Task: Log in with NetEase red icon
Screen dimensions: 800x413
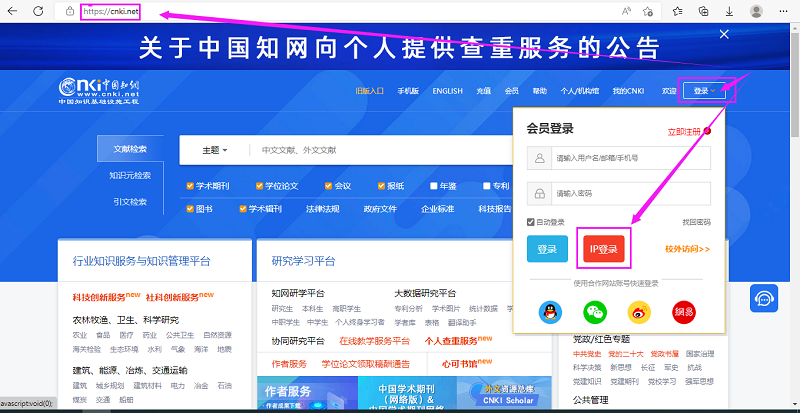Action: coord(684,312)
